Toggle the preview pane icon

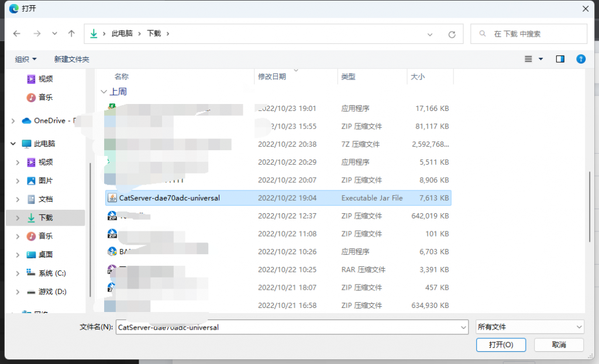pyautogui.click(x=560, y=58)
